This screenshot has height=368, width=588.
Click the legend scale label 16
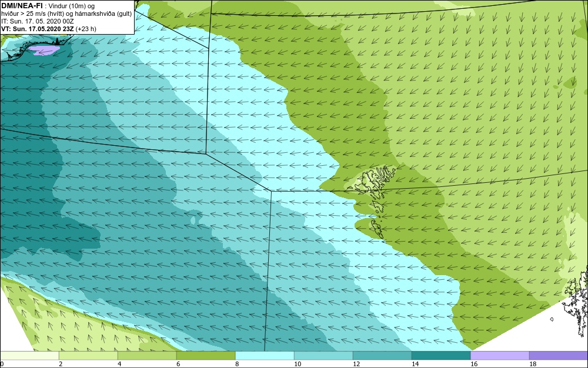(x=474, y=364)
